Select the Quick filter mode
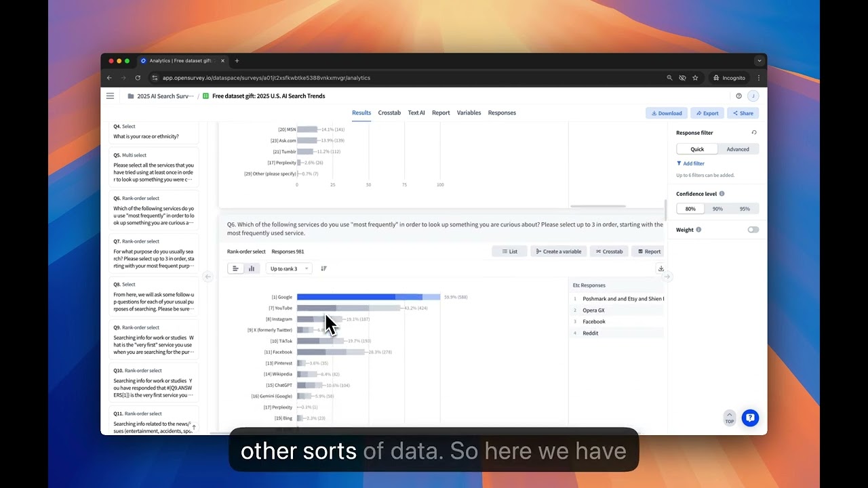The image size is (868, 488). pos(697,149)
